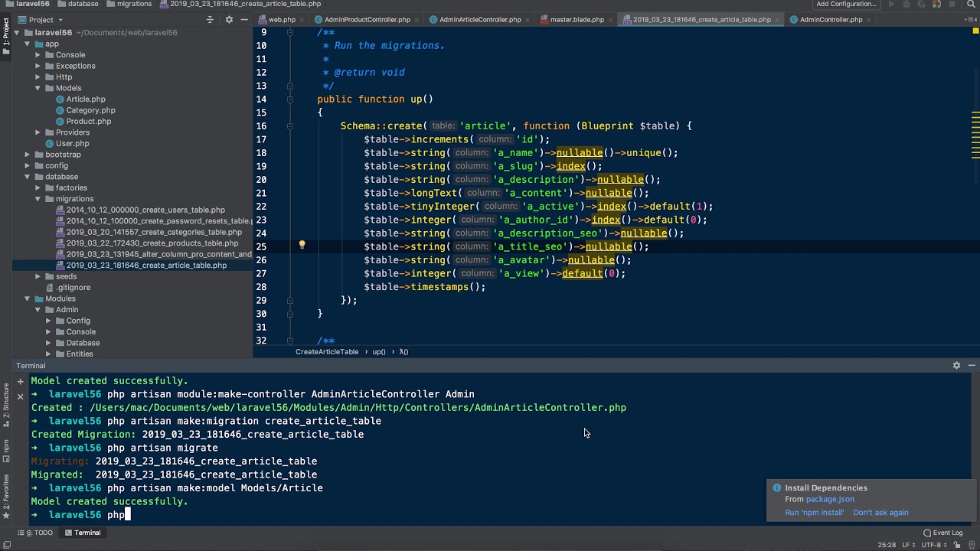Expand the bootstrap folder

(x=28, y=155)
